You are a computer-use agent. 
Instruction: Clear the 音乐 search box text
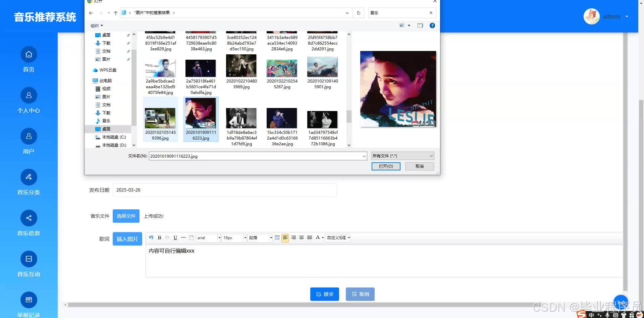pos(431,13)
